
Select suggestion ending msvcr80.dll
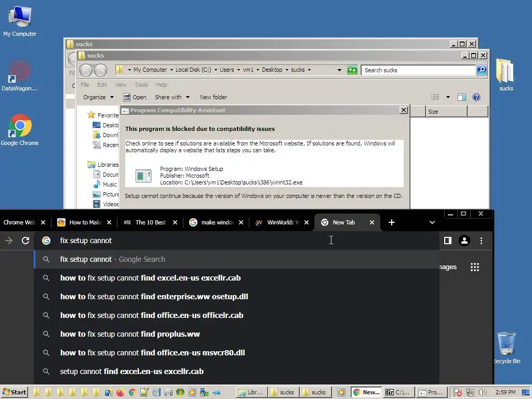236,353
